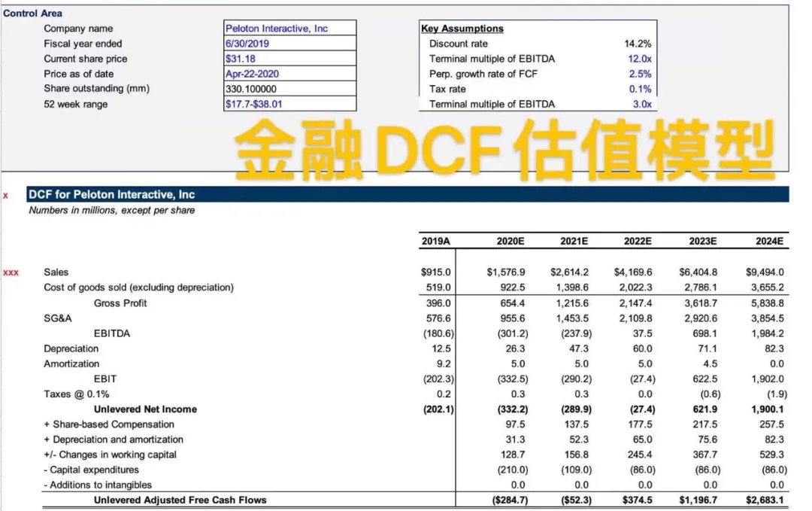Click the price date cell Apr-22-2020
This screenshot has width=812, height=511.
[x=289, y=73]
